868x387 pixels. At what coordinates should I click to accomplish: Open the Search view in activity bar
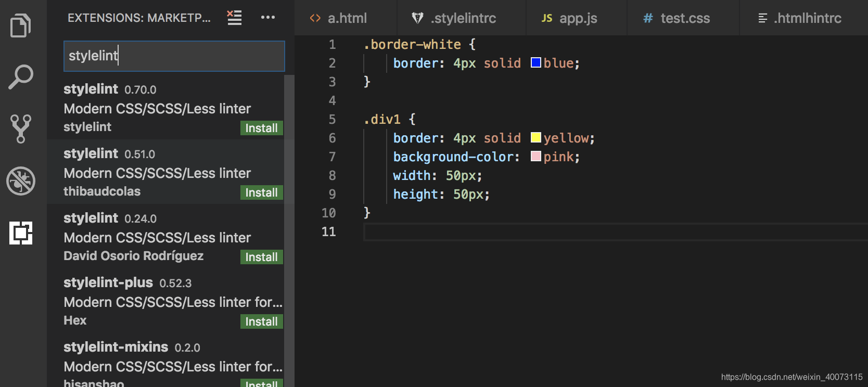[x=21, y=77]
